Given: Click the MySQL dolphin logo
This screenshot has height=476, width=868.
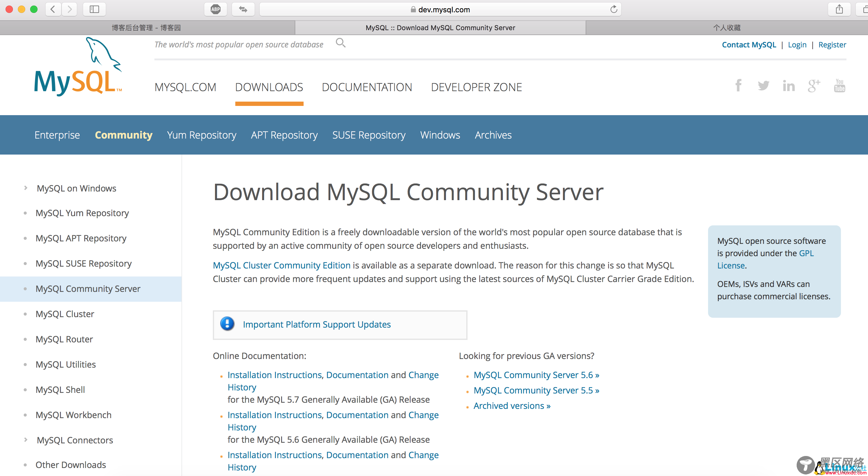Looking at the screenshot, I should pos(78,67).
